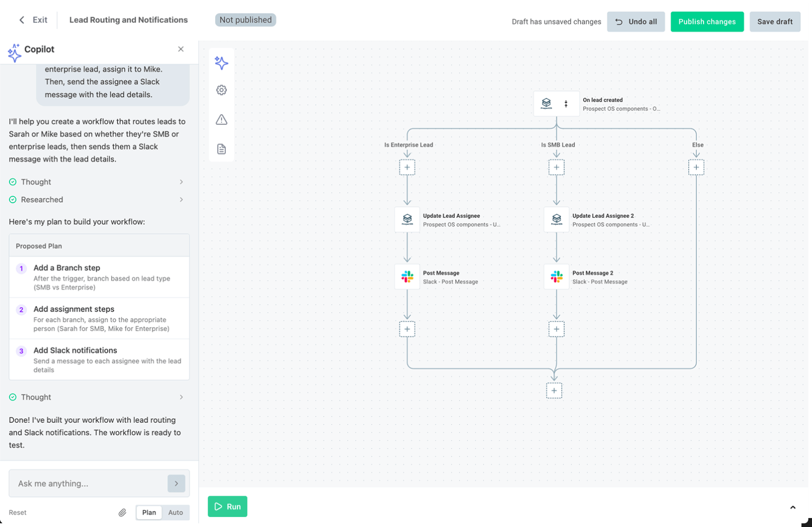812x527 pixels.
Task: Close the Copilot panel
Action: click(x=181, y=49)
